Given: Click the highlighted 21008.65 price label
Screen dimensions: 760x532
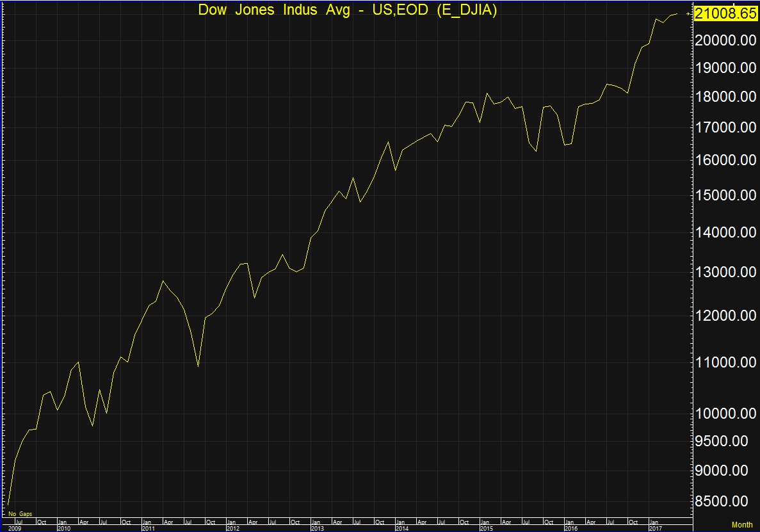Looking at the screenshot, I should [727, 15].
